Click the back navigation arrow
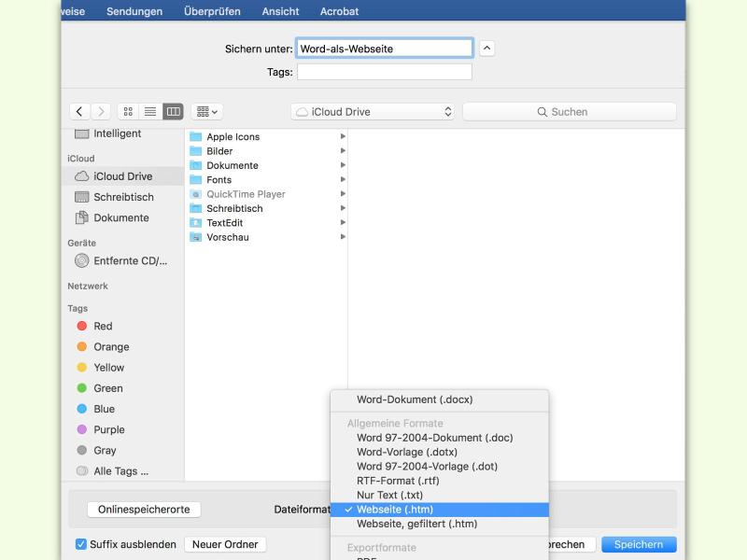747x560 pixels. click(x=80, y=112)
